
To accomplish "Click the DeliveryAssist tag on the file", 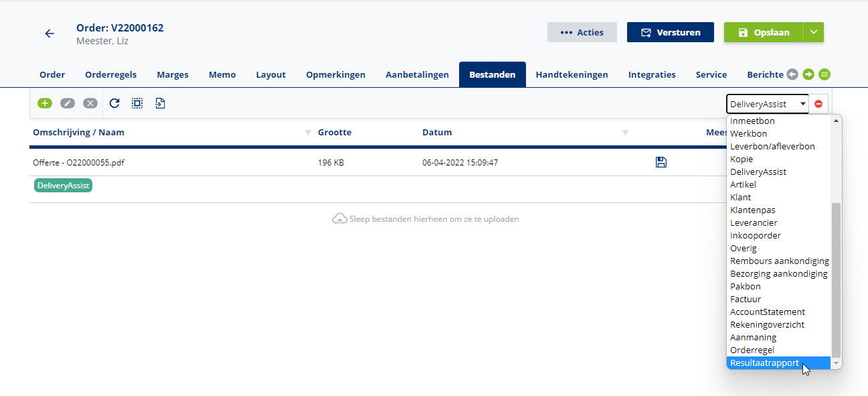I will coord(63,186).
